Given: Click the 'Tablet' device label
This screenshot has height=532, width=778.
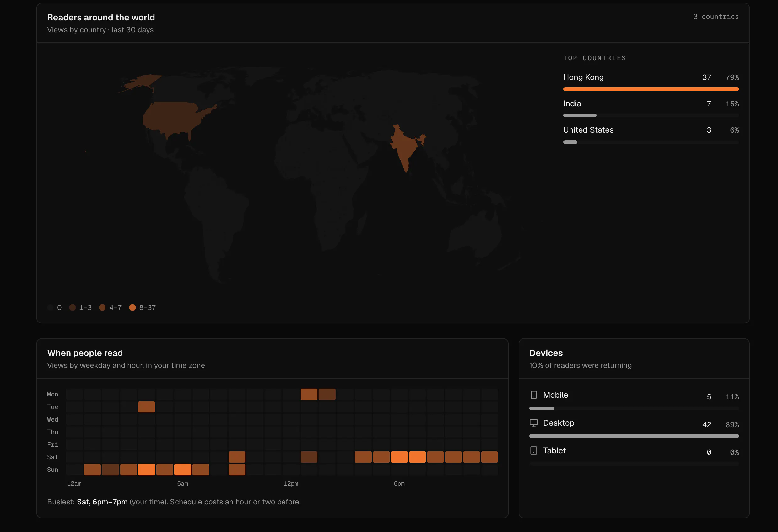Looking at the screenshot, I should pos(554,450).
